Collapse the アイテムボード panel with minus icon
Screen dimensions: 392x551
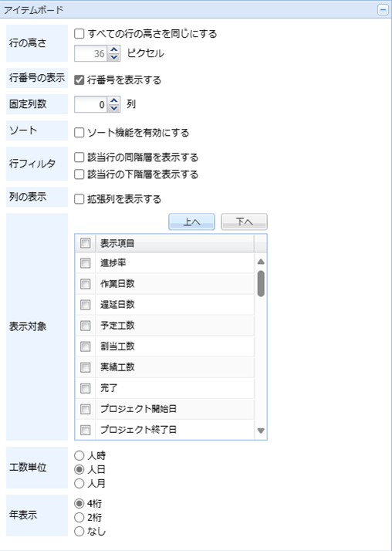tap(383, 10)
